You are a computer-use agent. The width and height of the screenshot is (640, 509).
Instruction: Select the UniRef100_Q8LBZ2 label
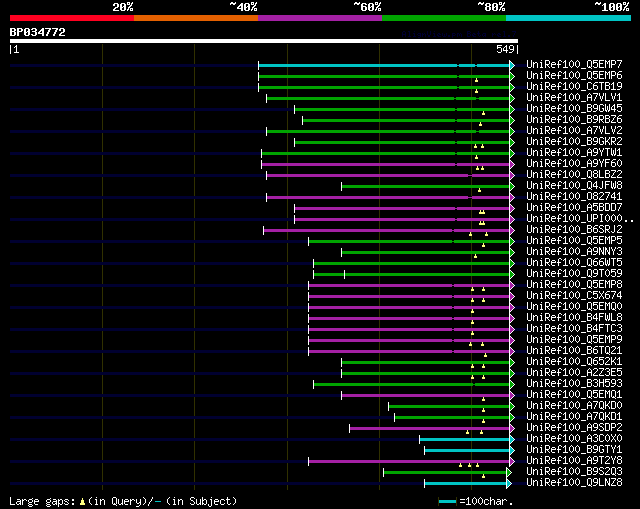tap(574, 175)
